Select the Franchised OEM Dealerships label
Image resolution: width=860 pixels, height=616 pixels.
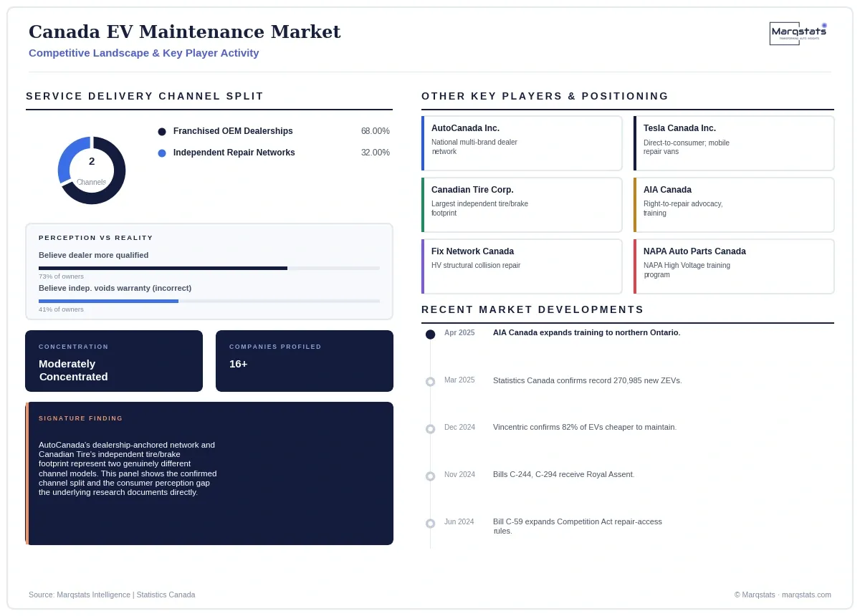[x=233, y=131]
